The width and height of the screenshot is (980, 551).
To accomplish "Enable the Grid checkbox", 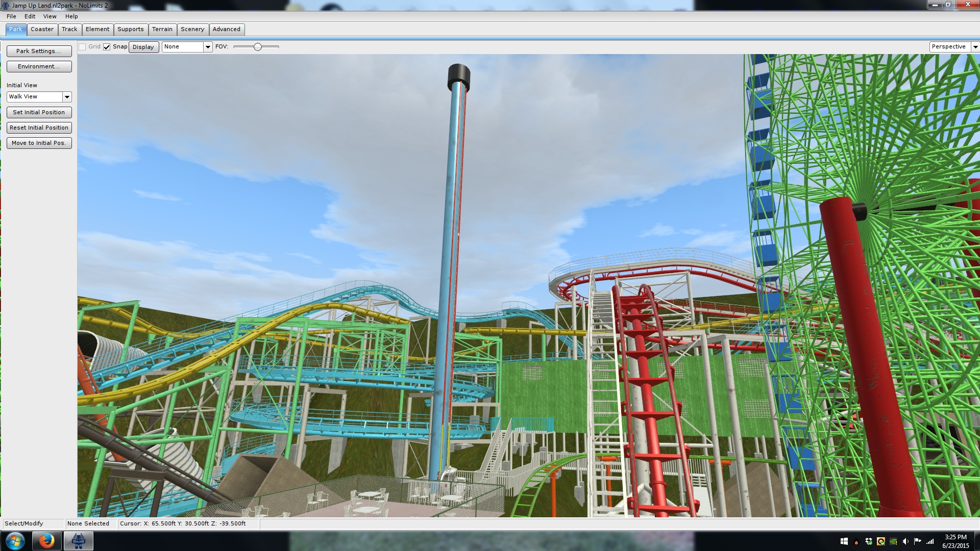I will point(82,47).
